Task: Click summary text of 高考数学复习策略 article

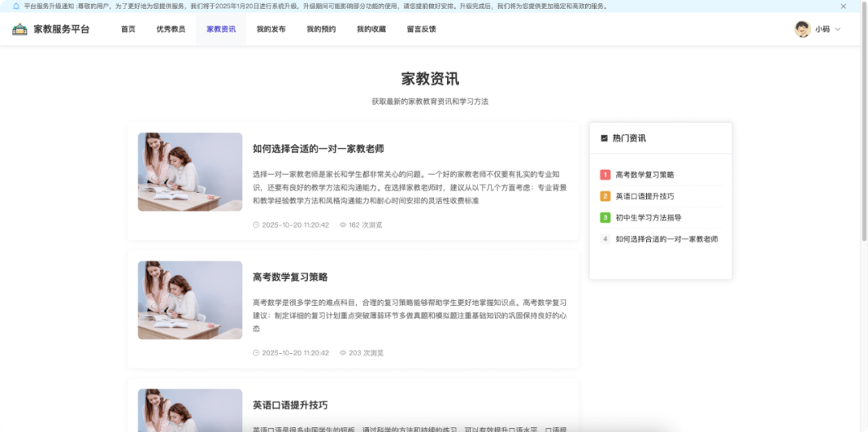Action: tap(410, 315)
